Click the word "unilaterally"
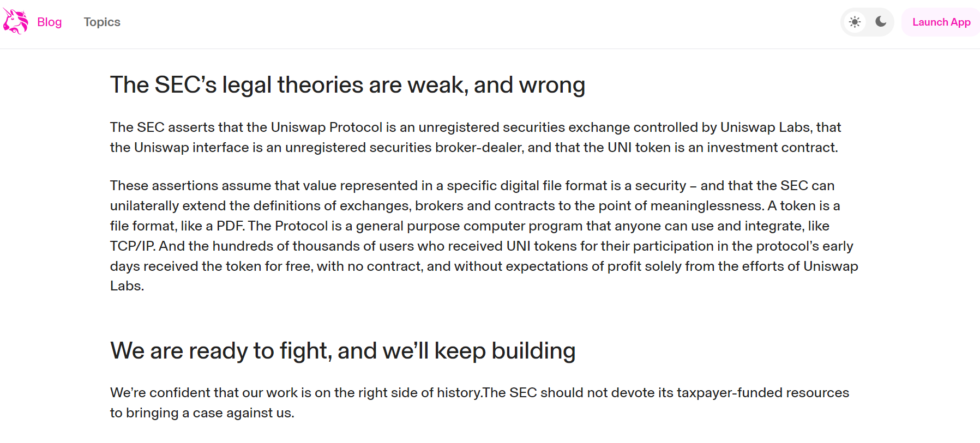 pos(145,206)
